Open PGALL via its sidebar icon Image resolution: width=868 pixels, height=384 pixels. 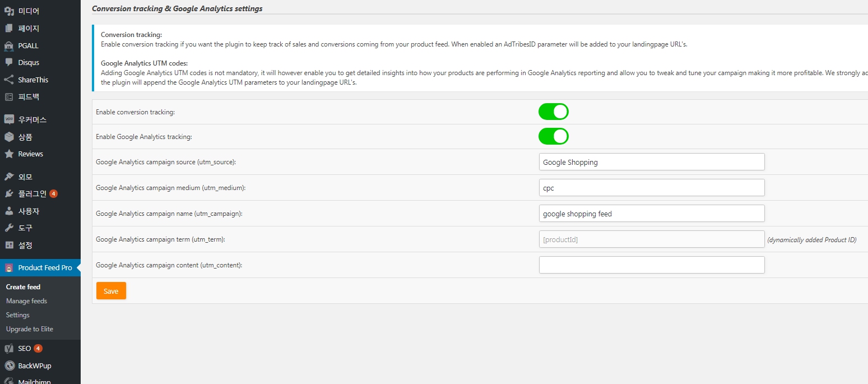click(9, 45)
